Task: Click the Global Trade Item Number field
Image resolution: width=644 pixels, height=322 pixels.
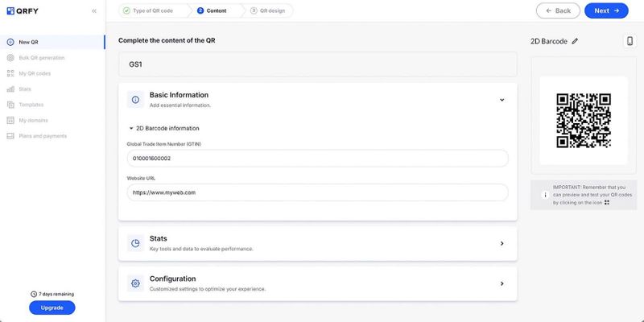Action: tap(318, 159)
